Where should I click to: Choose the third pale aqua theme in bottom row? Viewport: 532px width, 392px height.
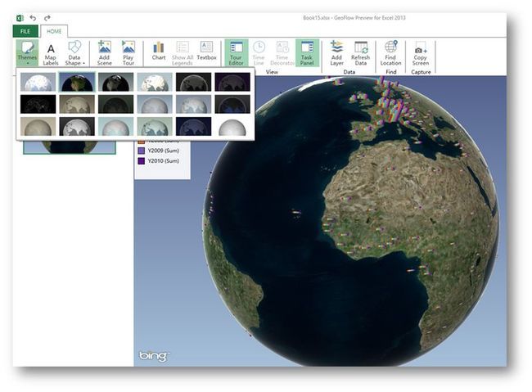[x=115, y=126]
